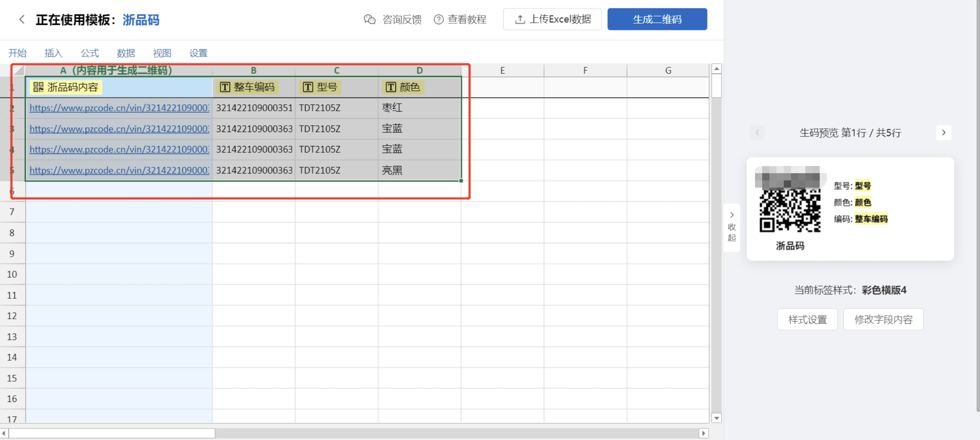The height and width of the screenshot is (440, 980).
Task: Open 样式设置 for the label
Action: click(807, 320)
